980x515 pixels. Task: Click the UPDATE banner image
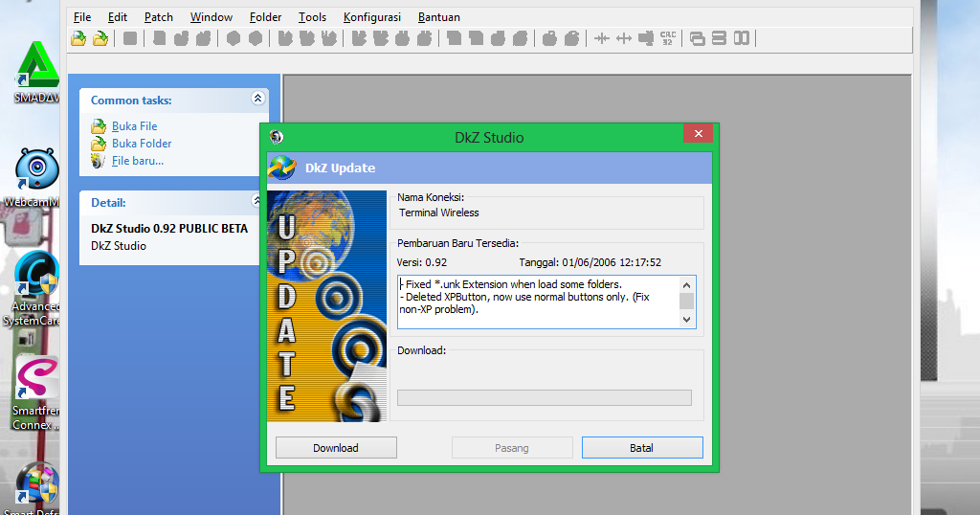pyautogui.click(x=327, y=306)
